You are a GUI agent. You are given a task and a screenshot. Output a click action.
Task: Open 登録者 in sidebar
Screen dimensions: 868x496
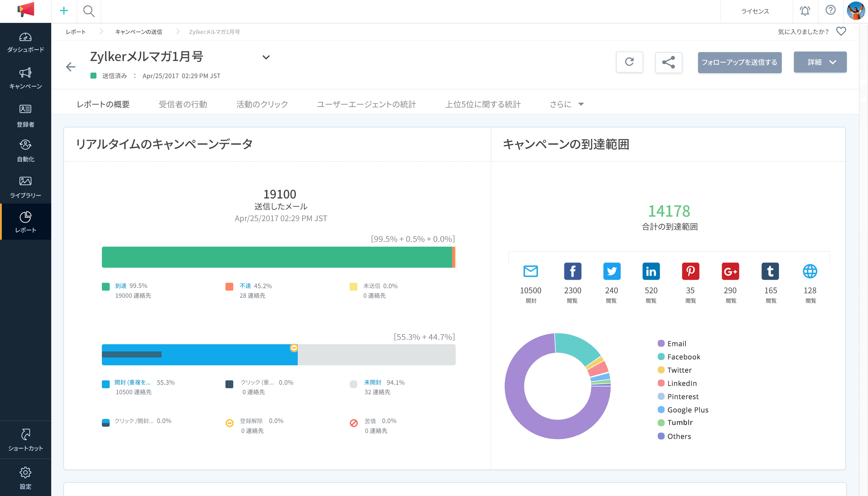tap(26, 116)
